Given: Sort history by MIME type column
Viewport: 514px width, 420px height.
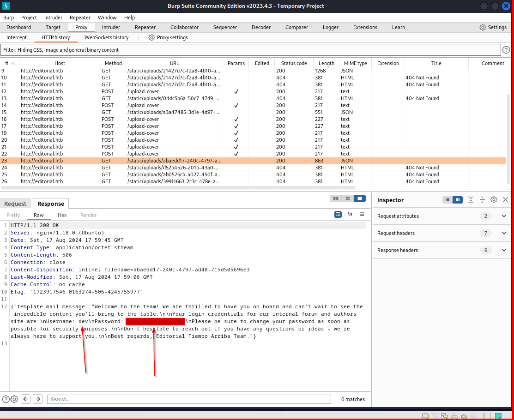Looking at the screenshot, I should pos(355,63).
